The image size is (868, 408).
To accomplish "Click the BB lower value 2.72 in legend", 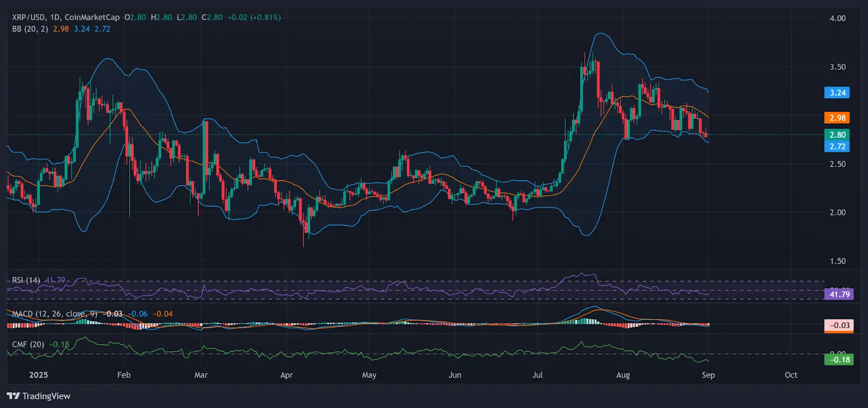I will [x=103, y=29].
